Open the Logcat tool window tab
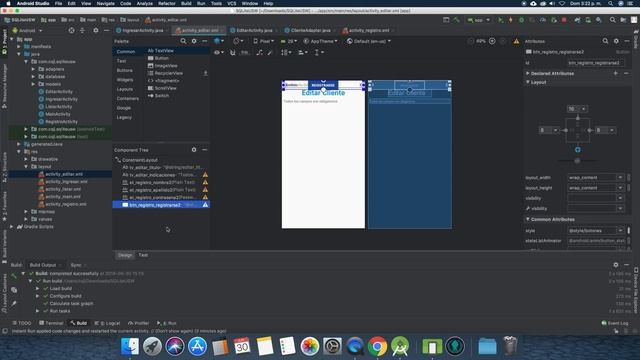This screenshot has height=360, width=640. pos(107,323)
